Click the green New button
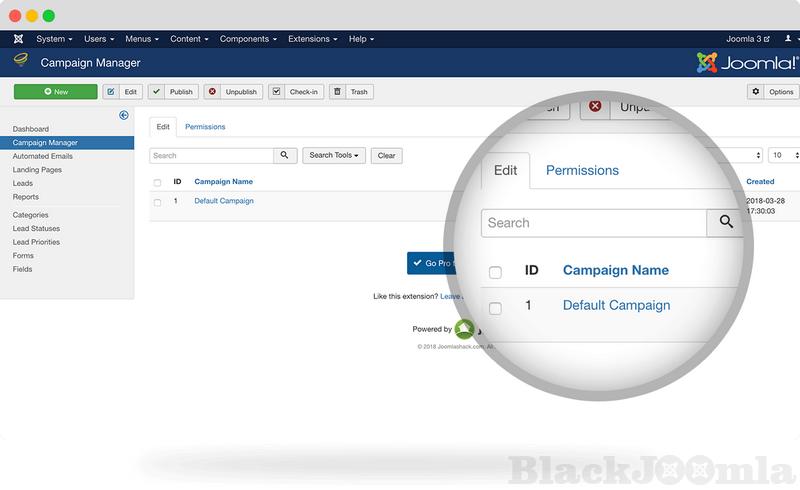The image size is (800, 490). (x=56, y=92)
